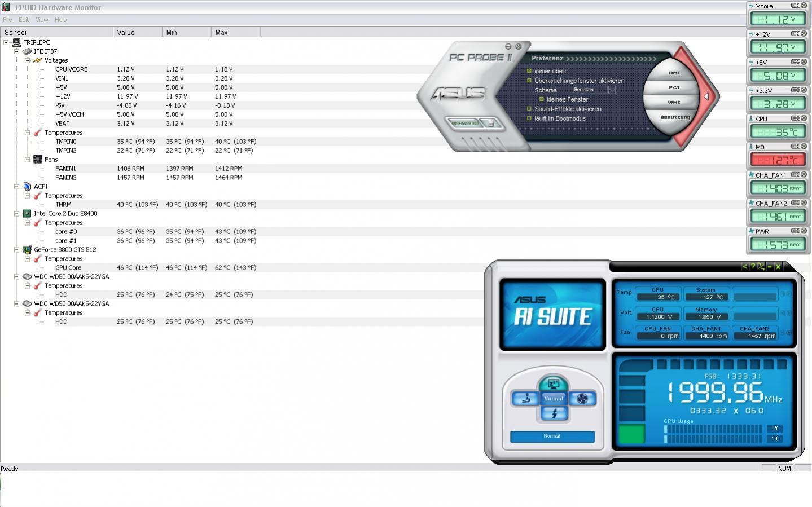Open the Help menu

click(x=60, y=20)
